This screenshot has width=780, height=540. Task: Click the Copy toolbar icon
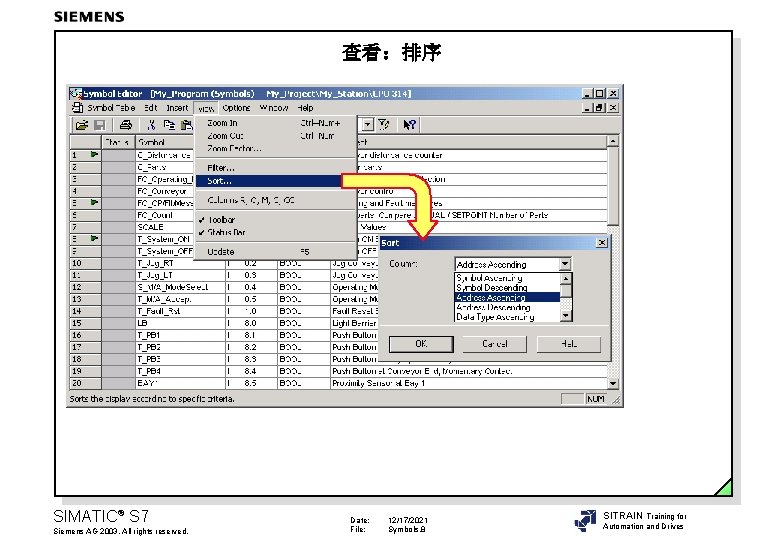[169, 125]
